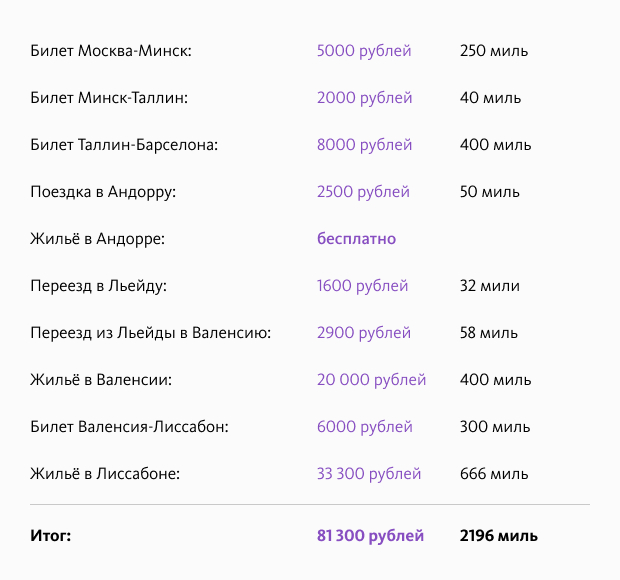Image resolution: width=620 pixels, height=580 pixels.
Task: Click the 33 300 рублей Лиссабон housing price
Action: [x=369, y=474]
